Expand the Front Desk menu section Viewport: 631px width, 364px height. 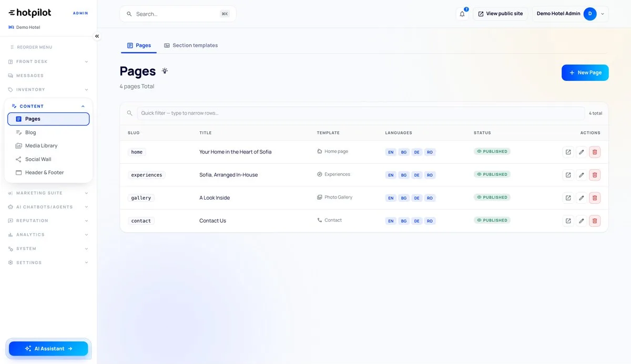tap(48, 61)
